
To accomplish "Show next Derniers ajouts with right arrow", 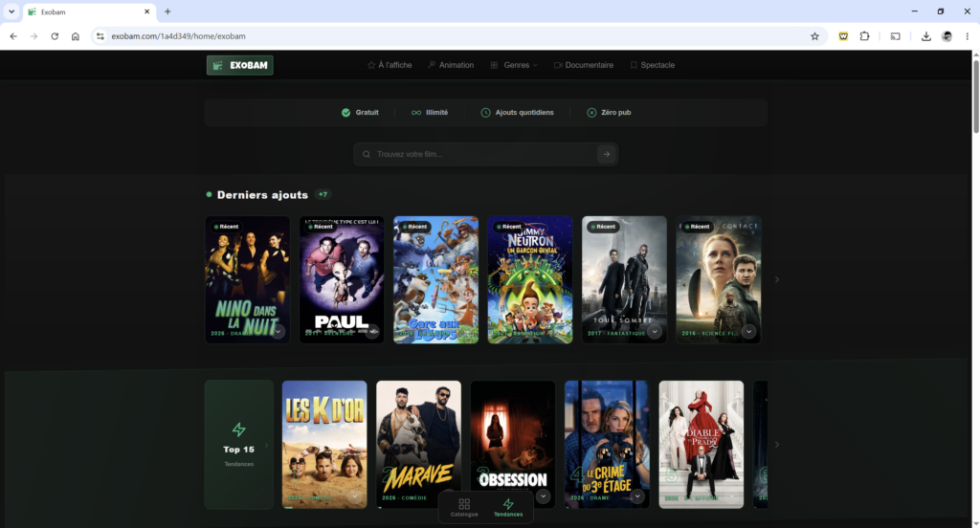I will (777, 279).
